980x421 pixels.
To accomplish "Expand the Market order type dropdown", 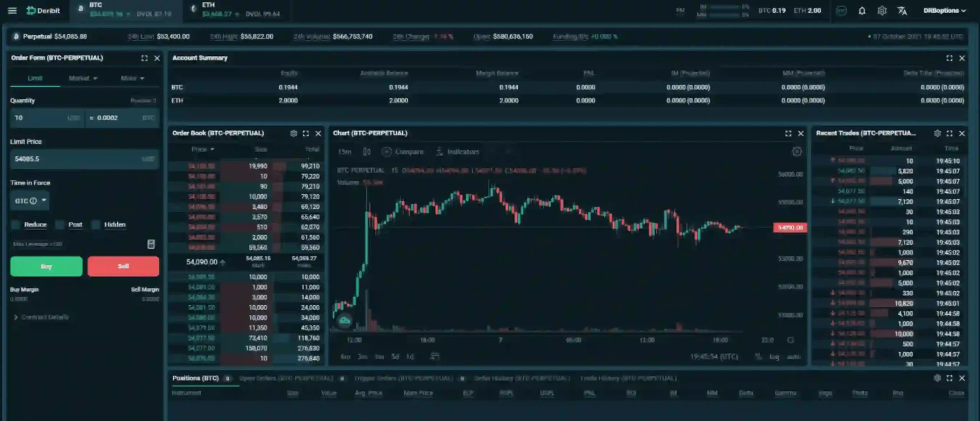I will 83,78.
